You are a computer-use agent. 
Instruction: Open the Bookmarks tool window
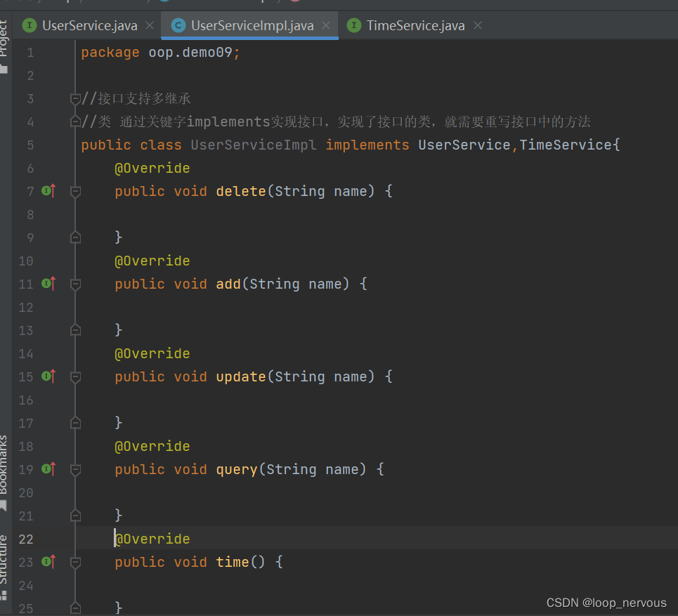click(4, 471)
